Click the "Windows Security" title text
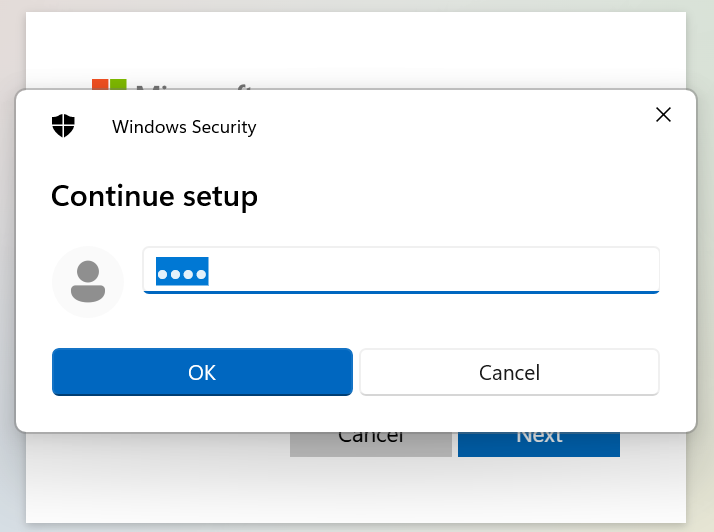The height and width of the screenshot is (532, 714). click(x=184, y=127)
